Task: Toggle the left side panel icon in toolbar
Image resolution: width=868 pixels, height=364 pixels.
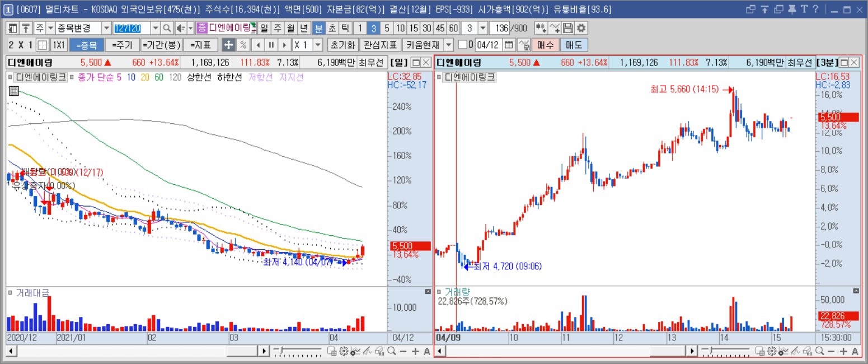Action: click(12, 29)
